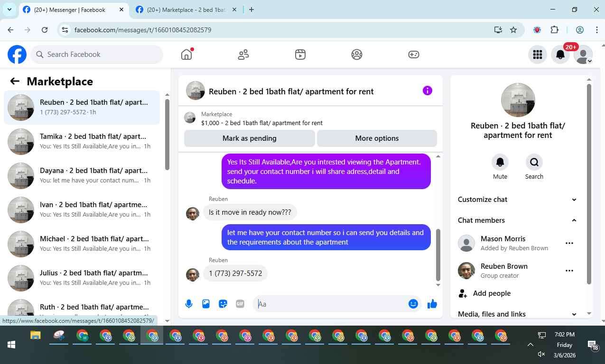View site information icon in address bar
Image resolution: width=605 pixels, height=364 pixels.
tap(66, 30)
